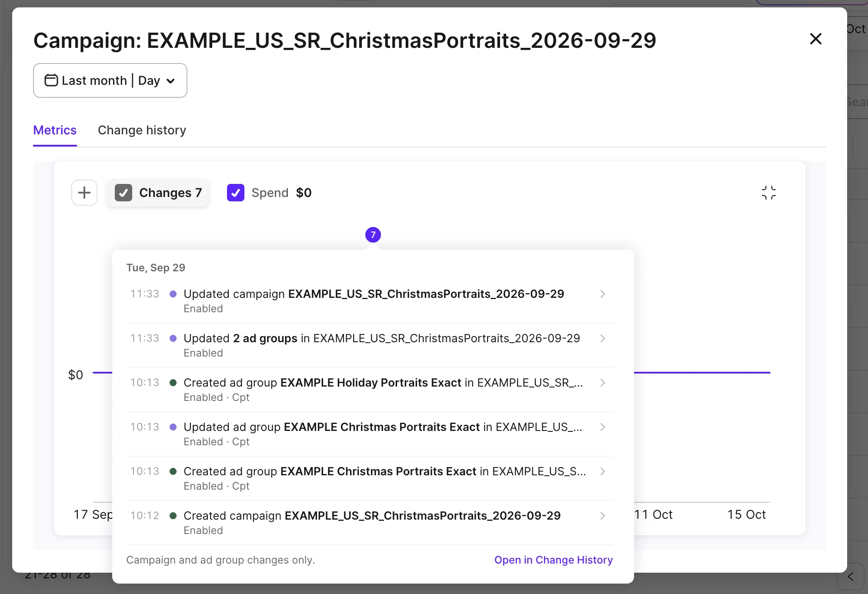Expand the 11:33 Updated campaign entry chevron
Viewport: 868px width, 594px height.
pyautogui.click(x=603, y=294)
